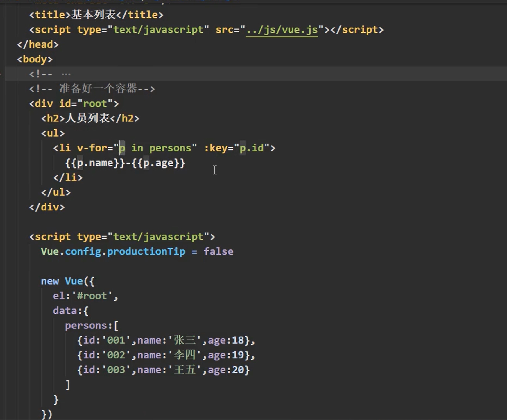Click the name value 张三
The image size is (507, 420).
coord(184,340)
